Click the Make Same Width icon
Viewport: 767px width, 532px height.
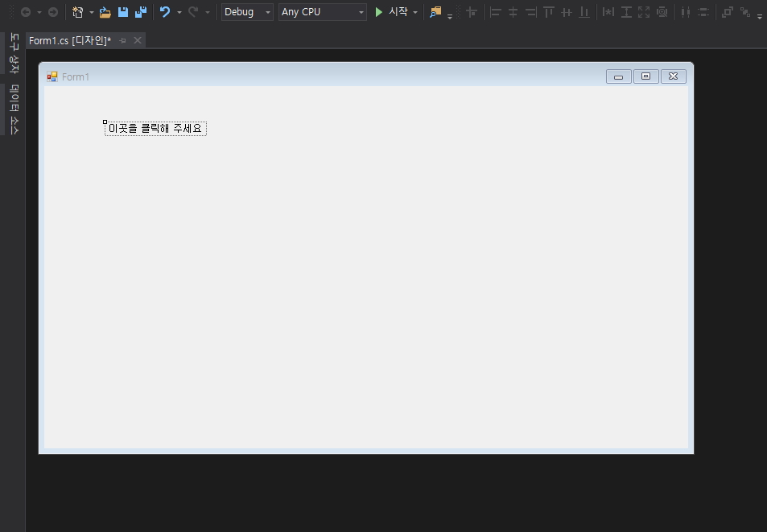pyautogui.click(x=608, y=12)
